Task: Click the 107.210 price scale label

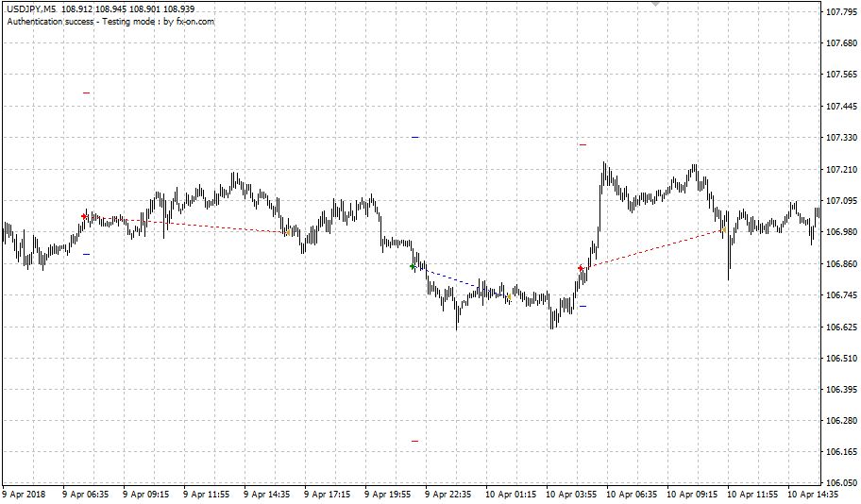Action: coord(842,169)
